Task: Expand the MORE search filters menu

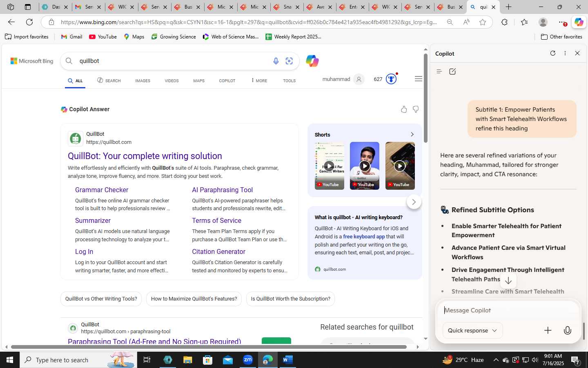Action: (x=259, y=81)
